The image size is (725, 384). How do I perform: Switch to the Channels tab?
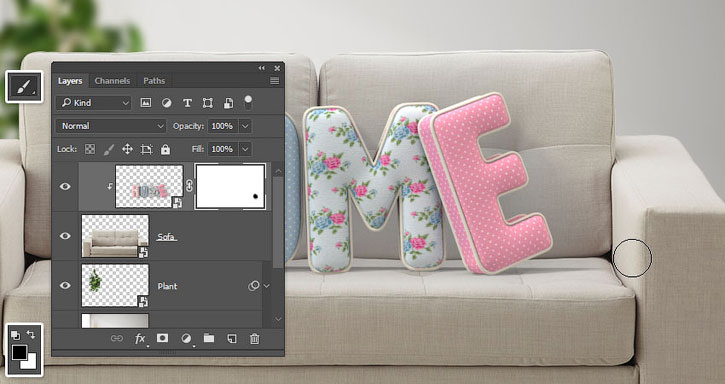click(x=112, y=81)
